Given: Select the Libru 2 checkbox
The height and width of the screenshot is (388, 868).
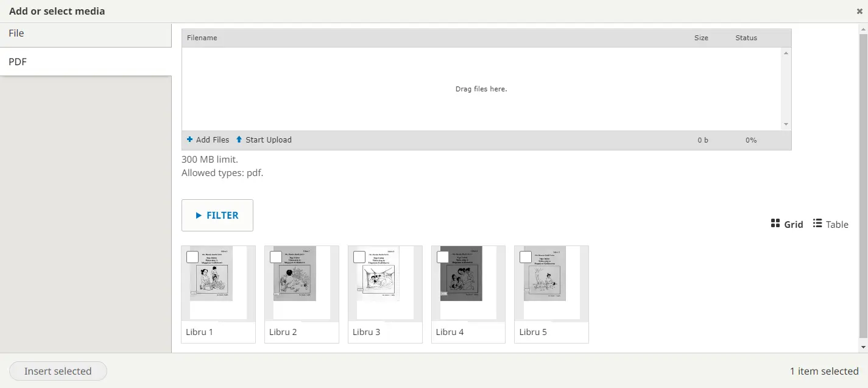Looking at the screenshot, I should (x=276, y=257).
